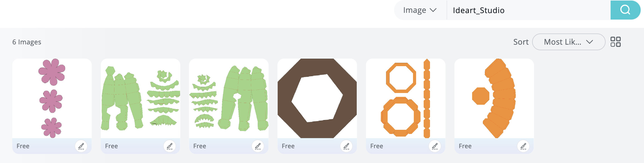
Task: Click the search field containing Ideart_Studio
Action: tap(529, 10)
